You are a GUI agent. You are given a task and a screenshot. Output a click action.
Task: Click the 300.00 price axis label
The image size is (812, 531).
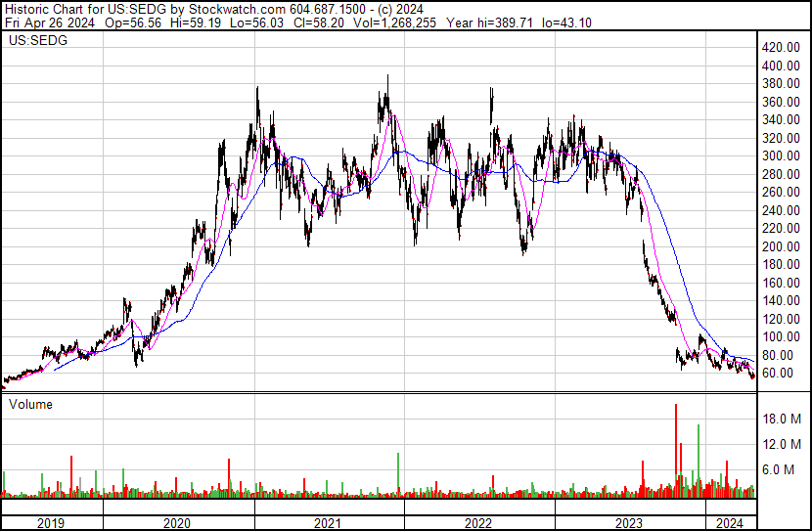[783, 156]
